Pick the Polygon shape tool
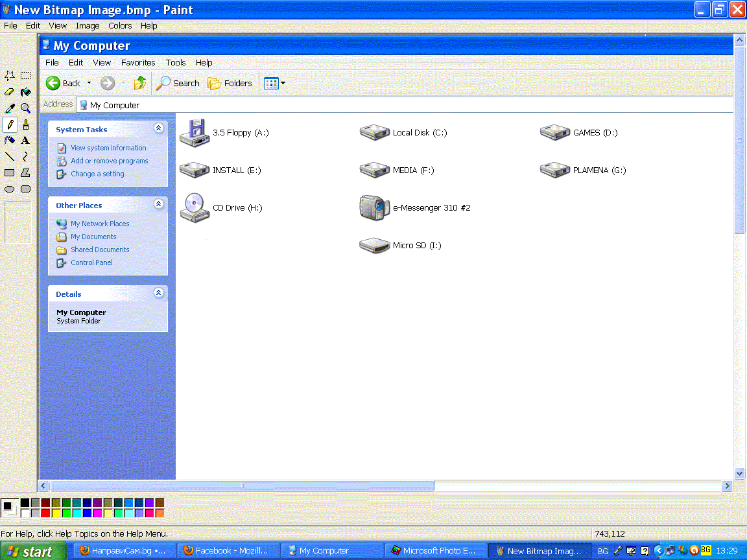The width and height of the screenshot is (747, 560). (x=25, y=172)
